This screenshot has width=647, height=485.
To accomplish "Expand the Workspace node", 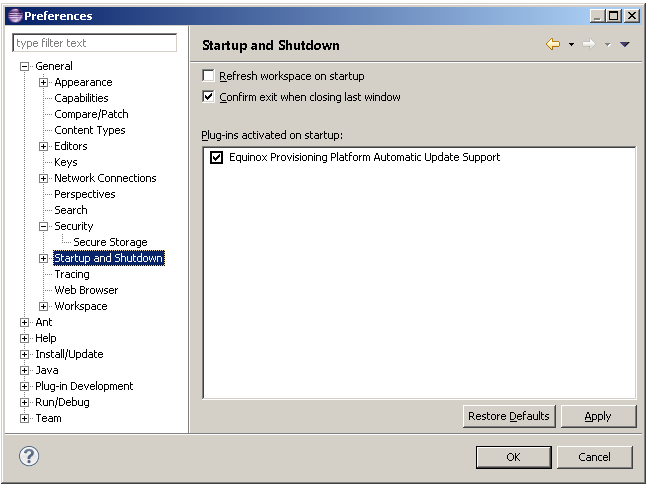I will pos(43,306).
